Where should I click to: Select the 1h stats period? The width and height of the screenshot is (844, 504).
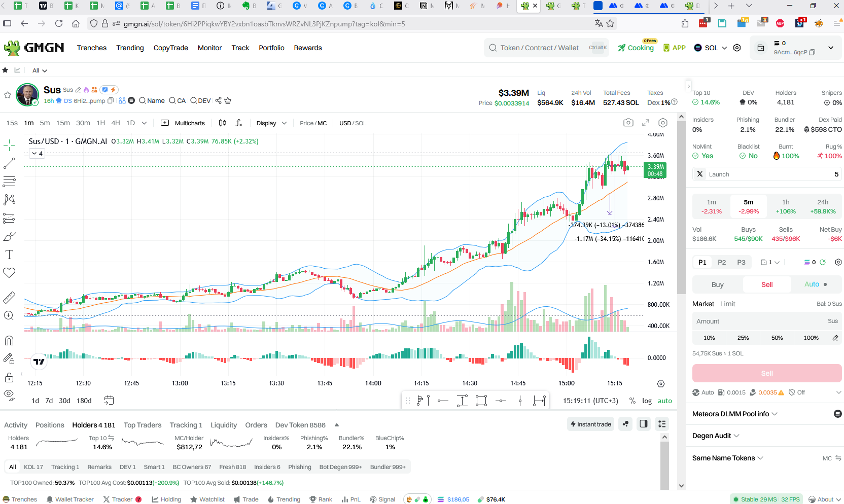(x=786, y=206)
